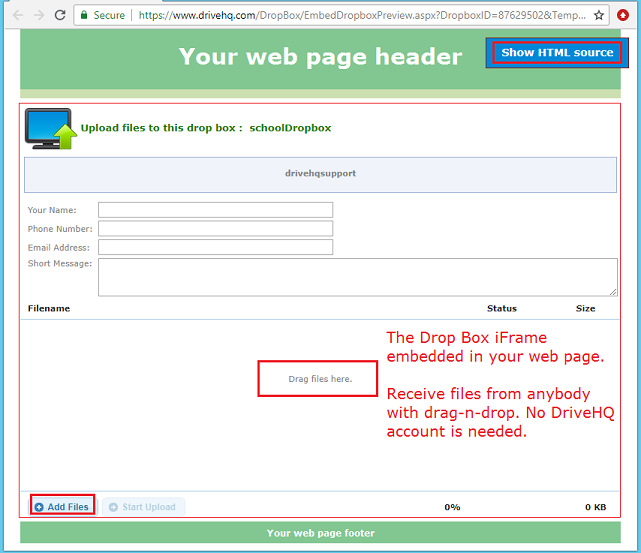Screen dimensions: 641x553
Task: Click the Your web page header title
Action: (x=320, y=56)
